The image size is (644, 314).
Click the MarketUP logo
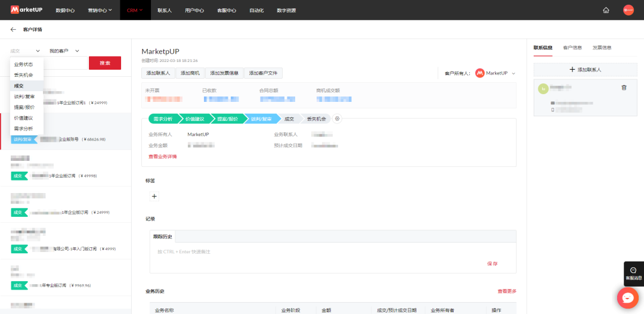coord(27,10)
